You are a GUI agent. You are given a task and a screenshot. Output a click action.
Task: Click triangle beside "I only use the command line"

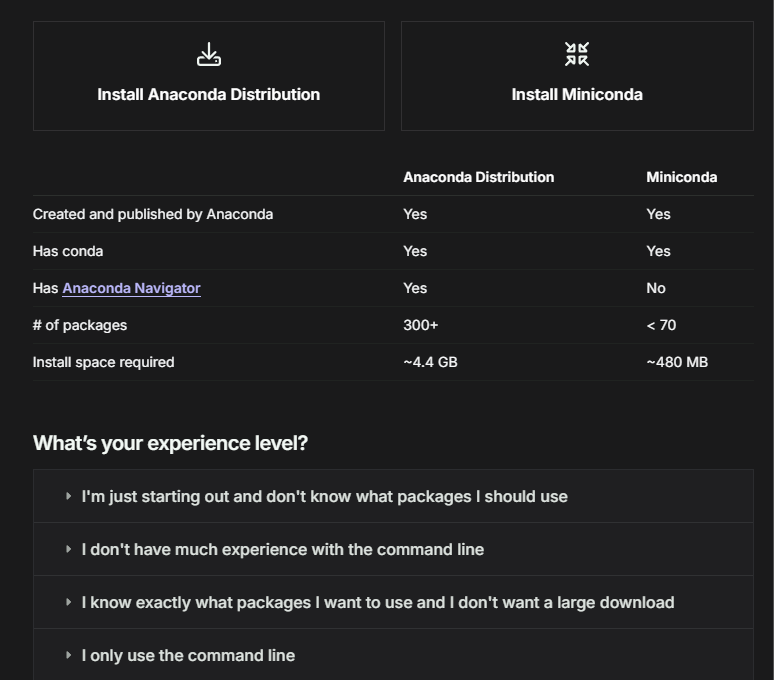[69, 655]
